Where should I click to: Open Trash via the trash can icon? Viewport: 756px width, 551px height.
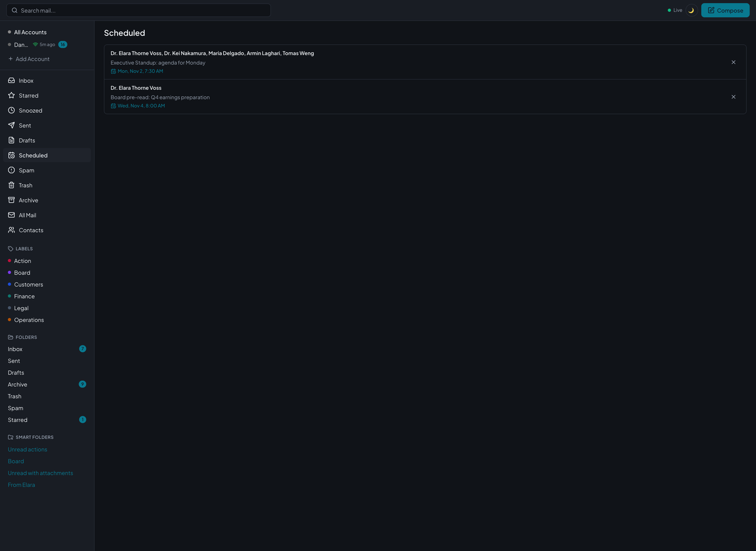pyautogui.click(x=11, y=185)
